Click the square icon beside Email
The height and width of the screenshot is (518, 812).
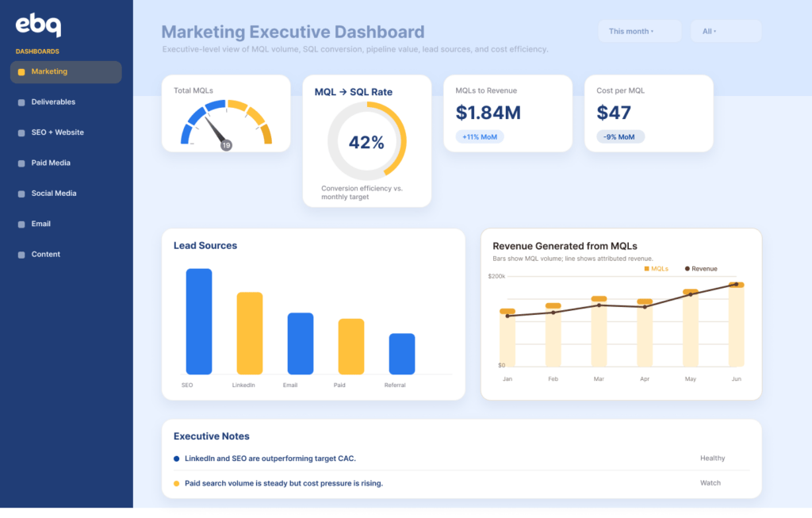coord(21,224)
